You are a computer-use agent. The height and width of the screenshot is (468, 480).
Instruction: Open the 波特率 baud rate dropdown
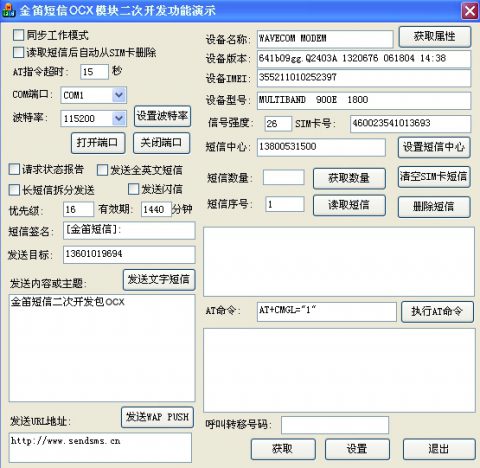coord(119,118)
